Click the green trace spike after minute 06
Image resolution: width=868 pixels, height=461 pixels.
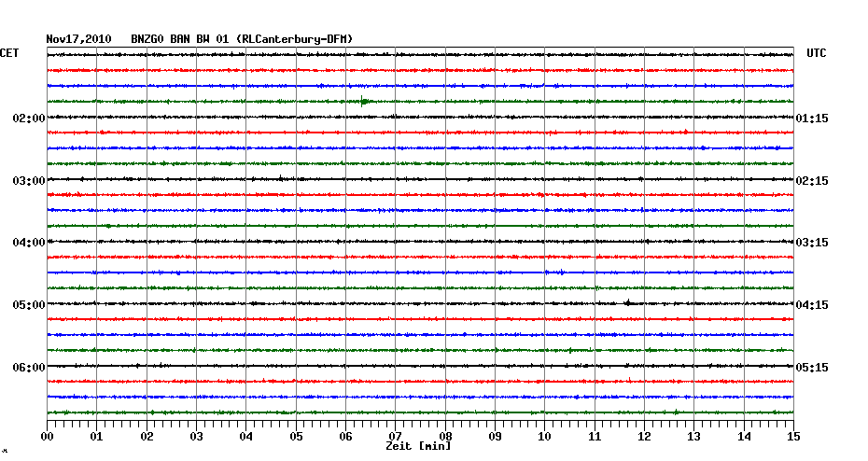click(363, 101)
